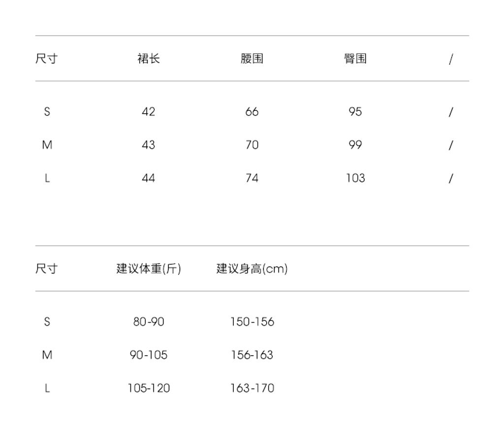Click the 156-163 height range
Screen dimensions: 504x433
coord(252,355)
